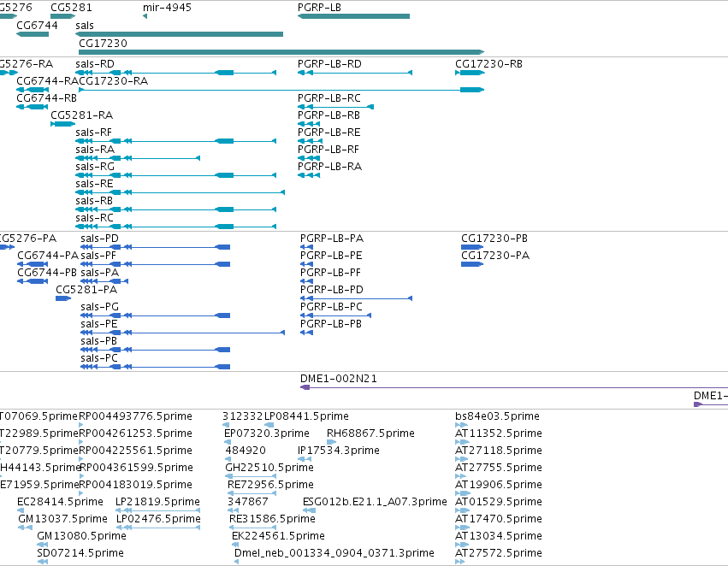The width and height of the screenshot is (728, 566).
Task: Open the AT11352.5prime EST label
Action: [x=499, y=433]
